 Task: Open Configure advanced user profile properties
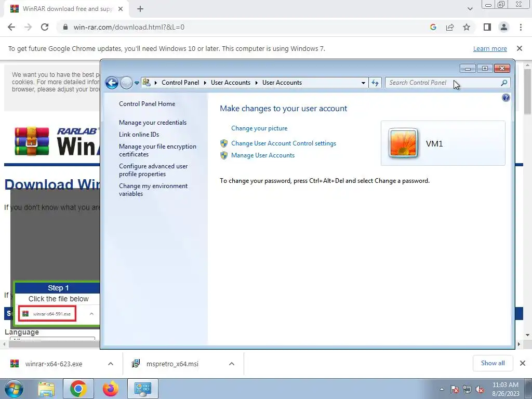click(153, 170)
